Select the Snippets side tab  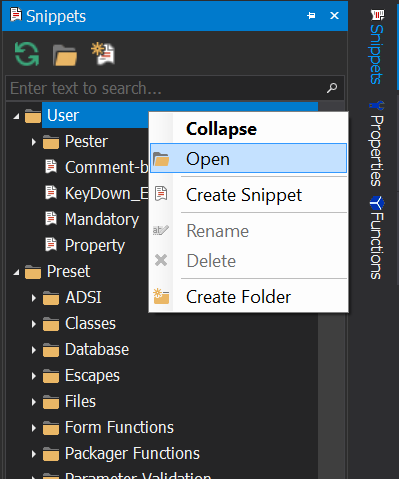(x=377, y=47)
